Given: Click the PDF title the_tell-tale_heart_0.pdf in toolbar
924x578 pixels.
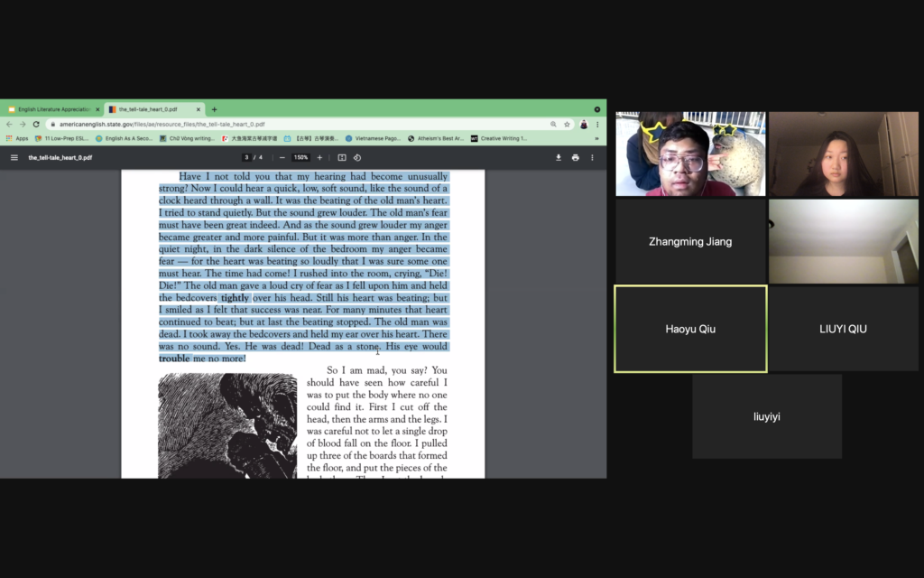Looking at the screenshot, I should pos(60,157).
